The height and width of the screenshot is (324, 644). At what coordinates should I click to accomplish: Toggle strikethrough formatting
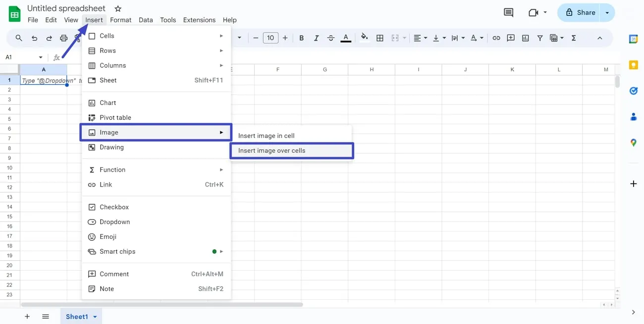pyautogui.click(x=331, y=38)
